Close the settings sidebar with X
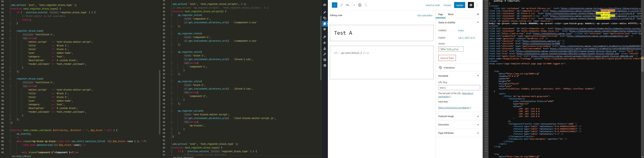 [x=478, y=14]
